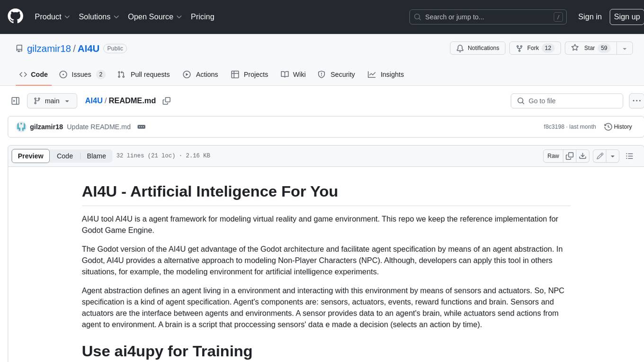This screenshot has height=362, width=644.
Task: Open the GitHub homepage logo
Action: tap(15, 17)
